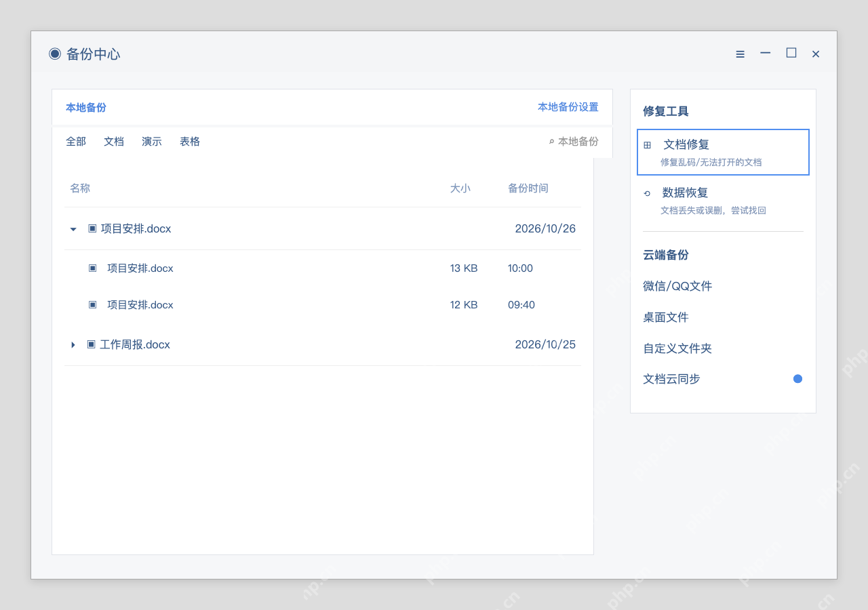Click the 数据恢复 restore icon
This screenshot has width=868, height=610.
pyautogui.click(x=647, y=193)
